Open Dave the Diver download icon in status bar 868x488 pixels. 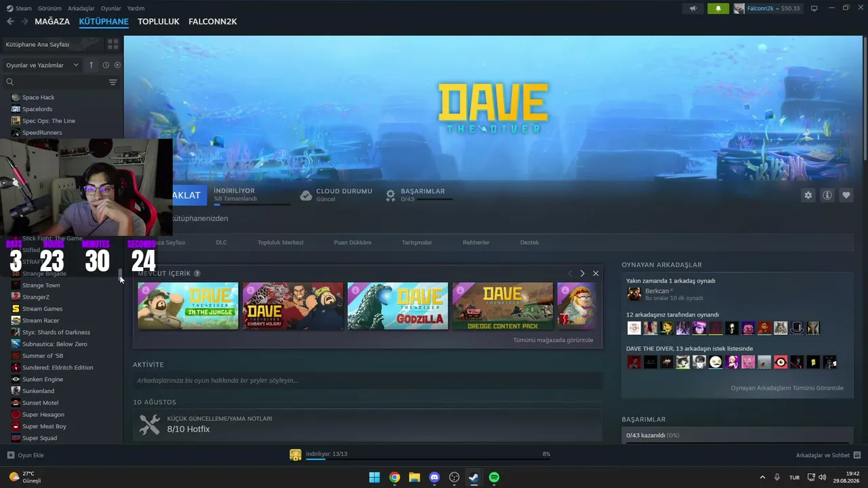pos(296,455)
